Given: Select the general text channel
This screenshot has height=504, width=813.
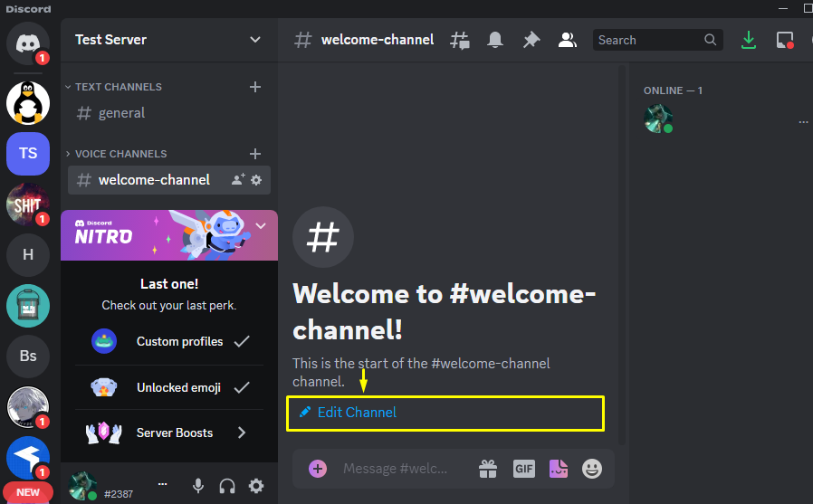Looking at the screenshot, I should [168, 113].
